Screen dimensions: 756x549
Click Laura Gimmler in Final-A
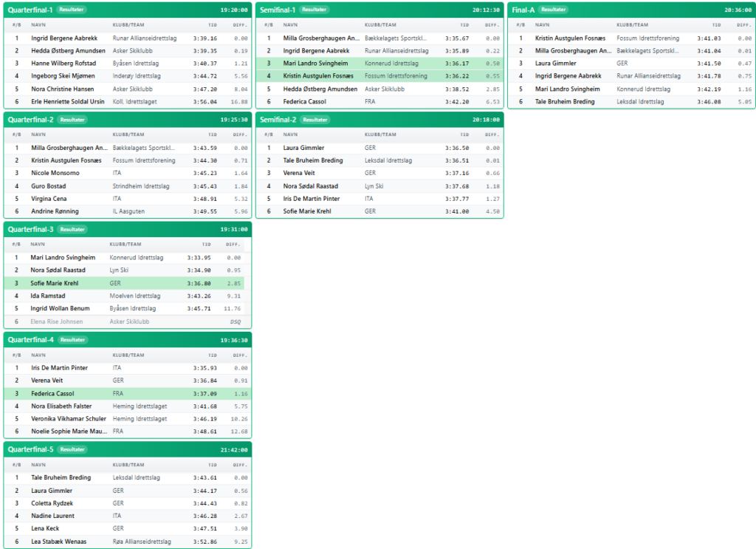tap(555, 64)
